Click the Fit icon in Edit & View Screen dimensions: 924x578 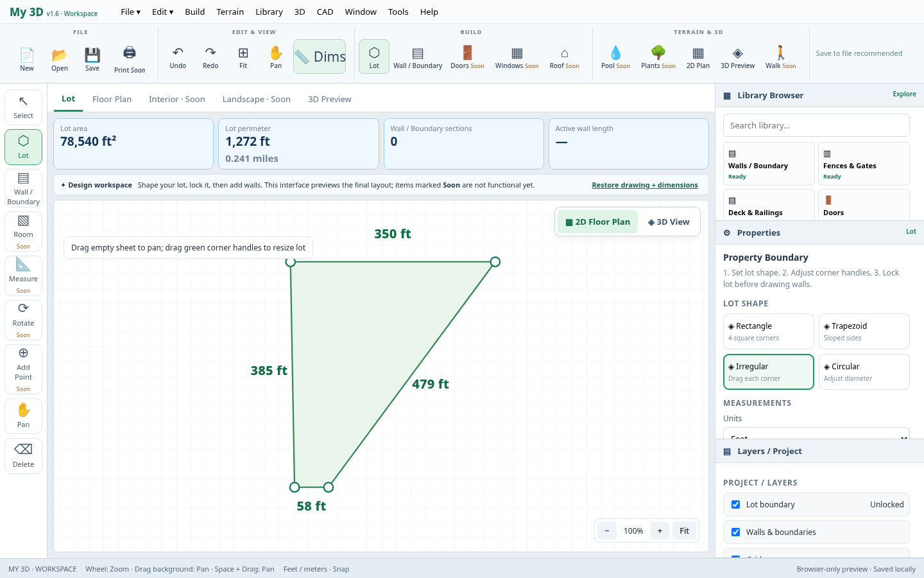(243, 53)
